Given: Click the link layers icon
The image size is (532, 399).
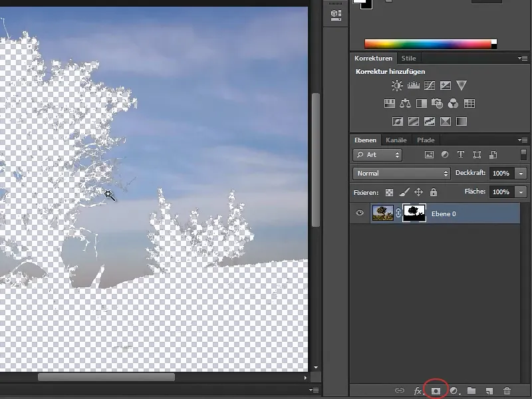Looking at the screenshot, I should coord(400,390).
